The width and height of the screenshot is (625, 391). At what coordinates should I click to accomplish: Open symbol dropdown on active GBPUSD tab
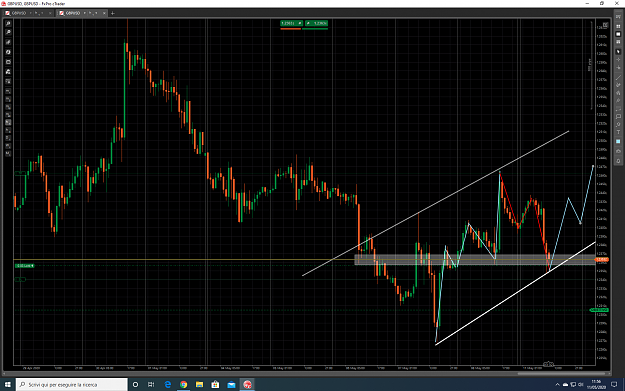click(x=85, y=13)
